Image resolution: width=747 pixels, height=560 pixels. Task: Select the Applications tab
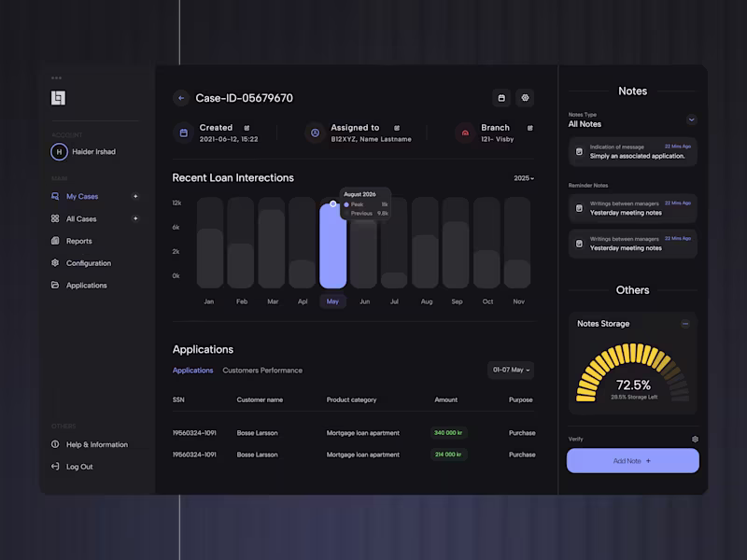192,370
